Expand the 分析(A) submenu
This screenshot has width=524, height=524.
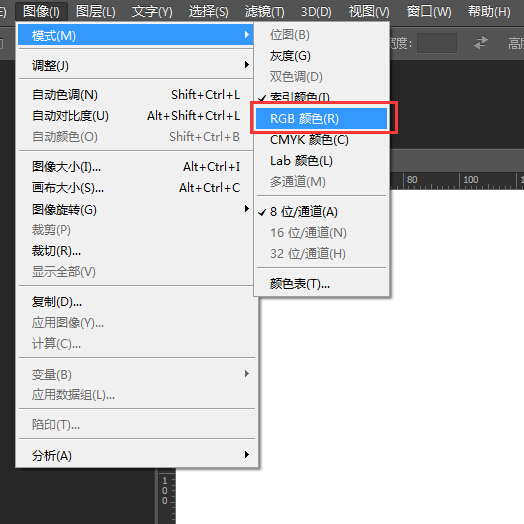137,455
